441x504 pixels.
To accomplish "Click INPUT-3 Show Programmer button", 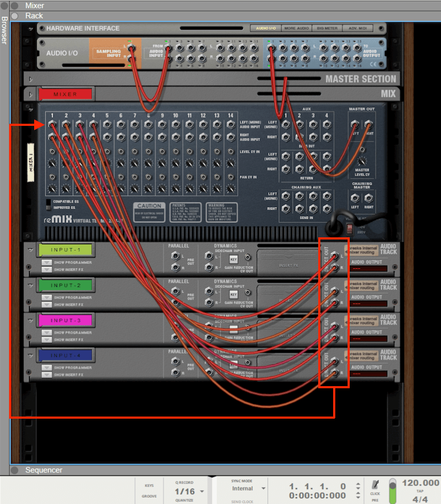I will [46, 333].
